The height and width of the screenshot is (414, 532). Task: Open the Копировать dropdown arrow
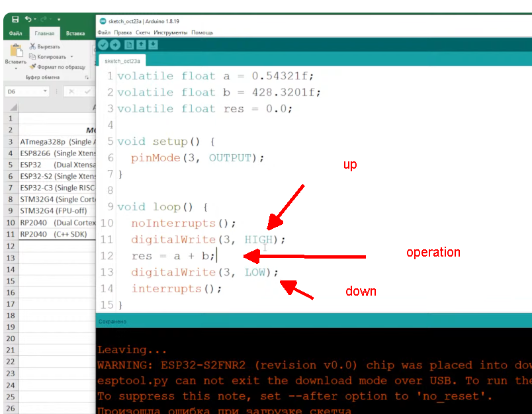(x=71, y=57)
